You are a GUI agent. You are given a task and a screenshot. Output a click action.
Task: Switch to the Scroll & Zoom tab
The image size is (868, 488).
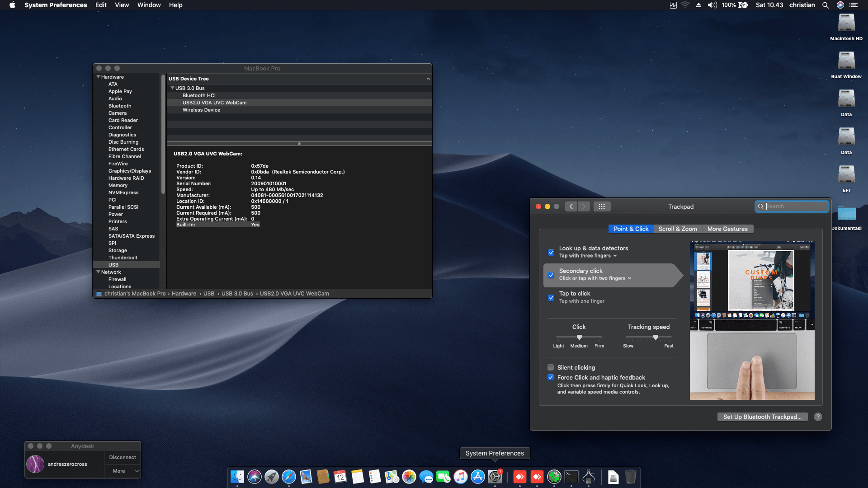click(678, 229)
